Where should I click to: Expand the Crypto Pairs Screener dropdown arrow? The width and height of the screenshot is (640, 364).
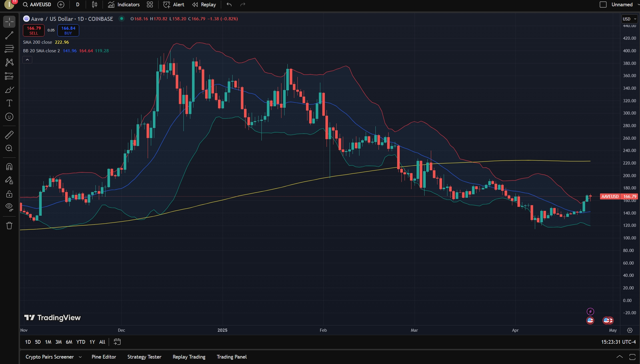[80, 357]
